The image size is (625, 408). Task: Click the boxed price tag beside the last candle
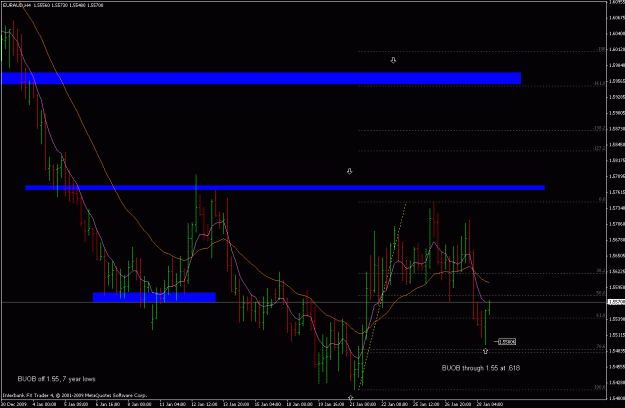point(507,341)
